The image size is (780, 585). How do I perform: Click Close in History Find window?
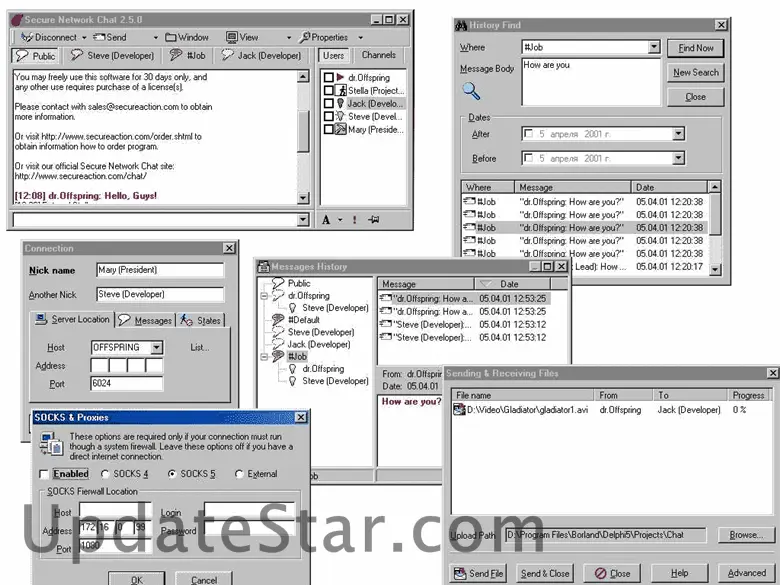tap(695, 97)
